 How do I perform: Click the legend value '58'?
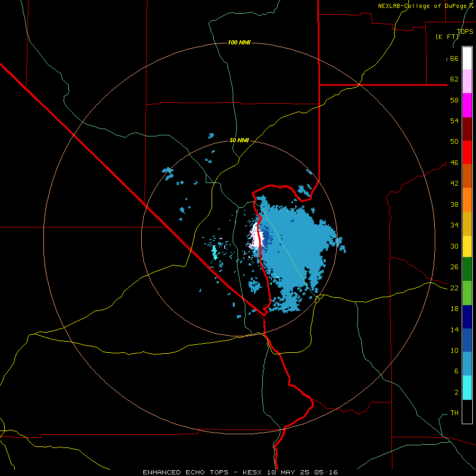454,100
